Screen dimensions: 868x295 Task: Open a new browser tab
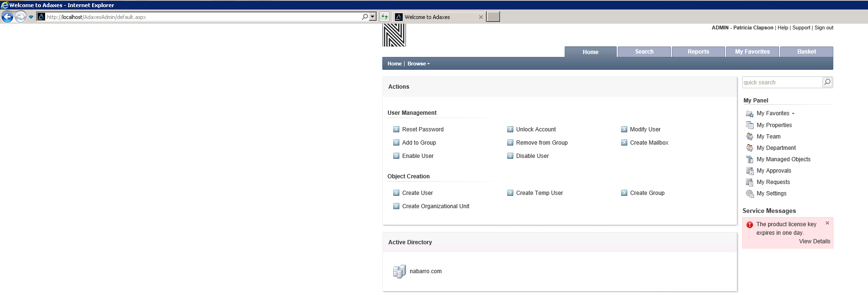[493, 17]
